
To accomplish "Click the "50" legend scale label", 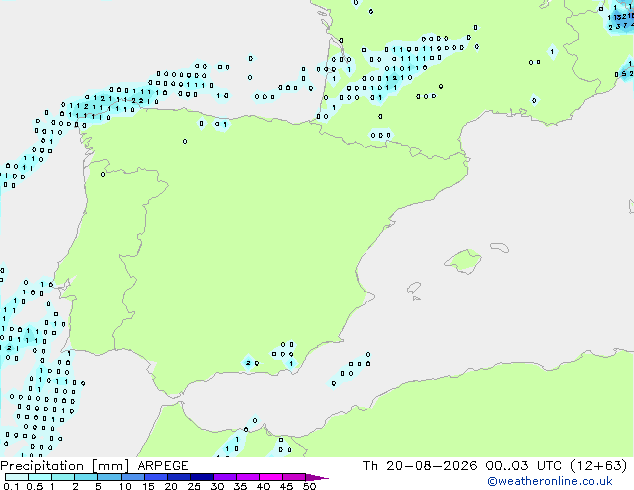I will click(x=309, y=486).
